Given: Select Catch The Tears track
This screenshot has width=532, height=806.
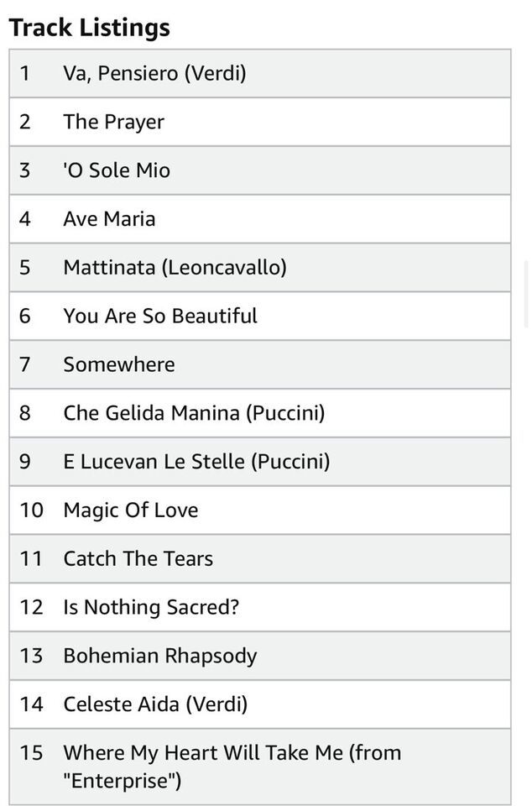Looking at the screenshot, I should 260,559.
